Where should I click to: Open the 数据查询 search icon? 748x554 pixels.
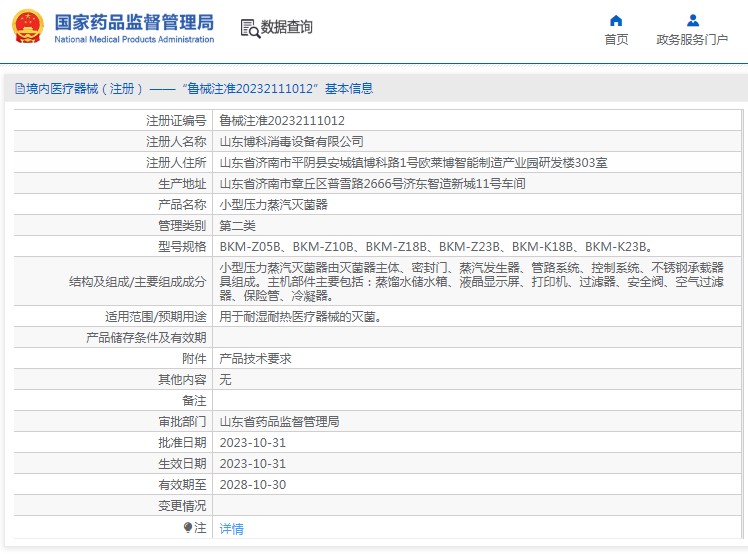250,29
